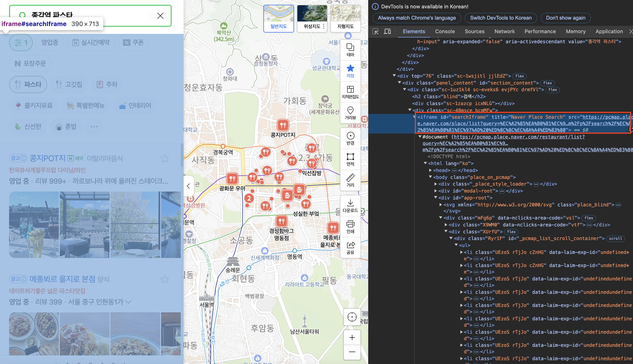Screen dimensions: 633x364
Task: Zoom in the map with plus button
Action: (352, 337)
